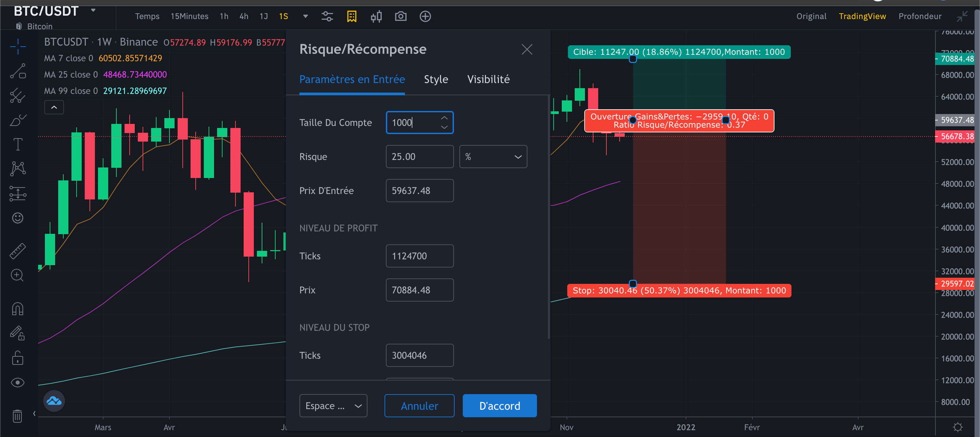This screenshot has width=980, height=437.
Task: Expand the Espace template dropdown
Action: click(x=333, y=406)
